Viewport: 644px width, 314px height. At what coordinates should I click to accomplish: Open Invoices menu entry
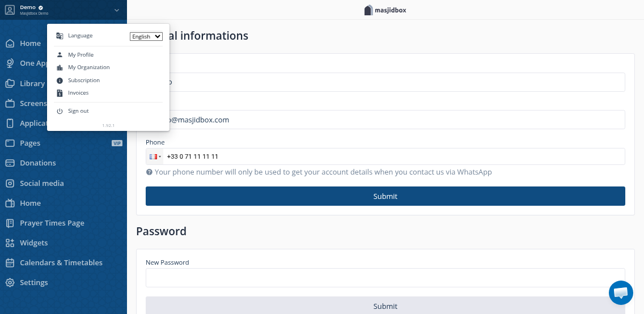point(78,93)
